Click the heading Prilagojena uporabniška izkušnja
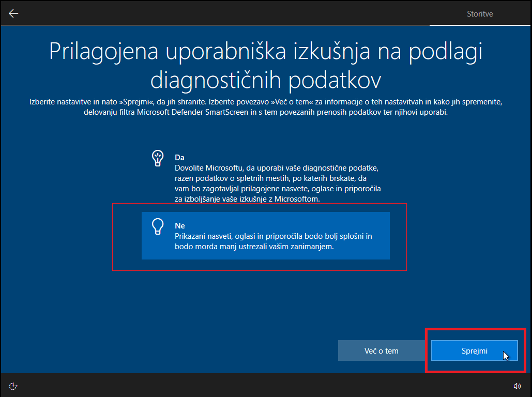Image resolution: width=532 pixels, height=397 pixels. point(266,66)
